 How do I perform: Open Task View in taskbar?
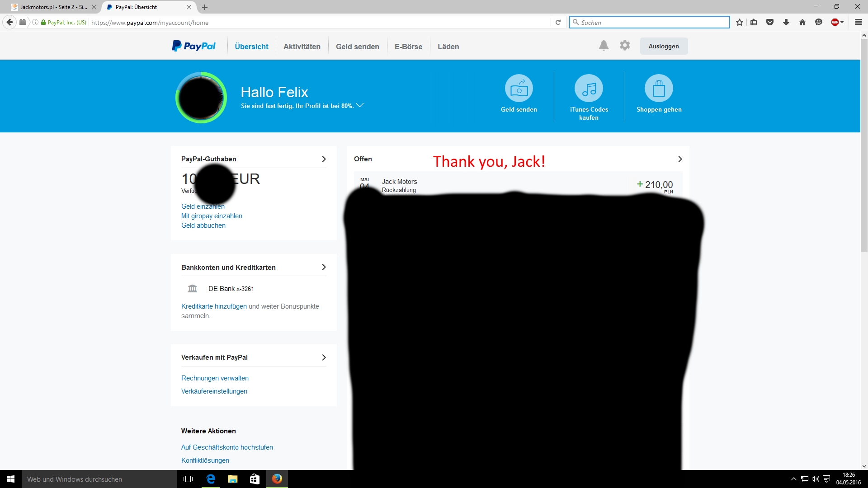pyautogui.click(x=188, y=479)
